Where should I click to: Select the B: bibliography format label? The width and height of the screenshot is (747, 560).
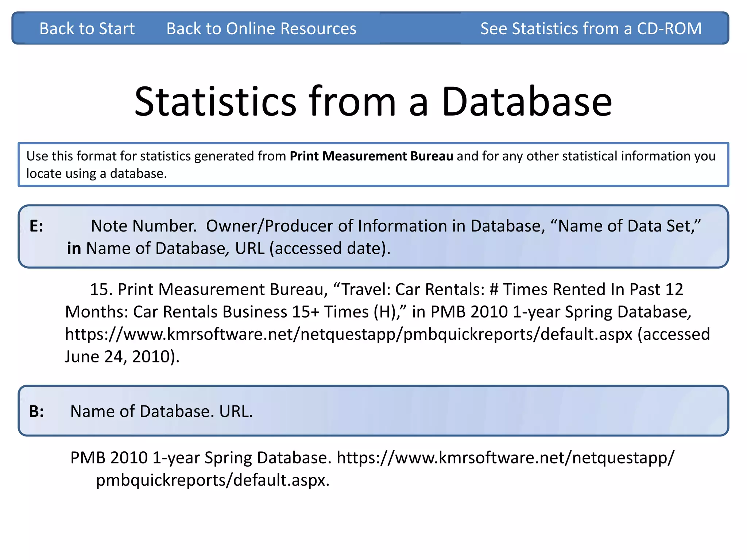tap(36, 412)
